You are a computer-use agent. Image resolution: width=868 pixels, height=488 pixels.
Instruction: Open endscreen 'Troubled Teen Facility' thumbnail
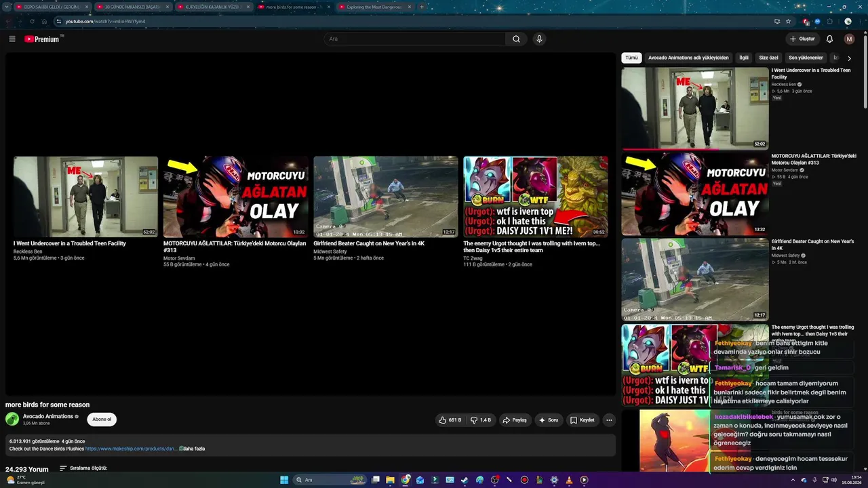[85, 197]
